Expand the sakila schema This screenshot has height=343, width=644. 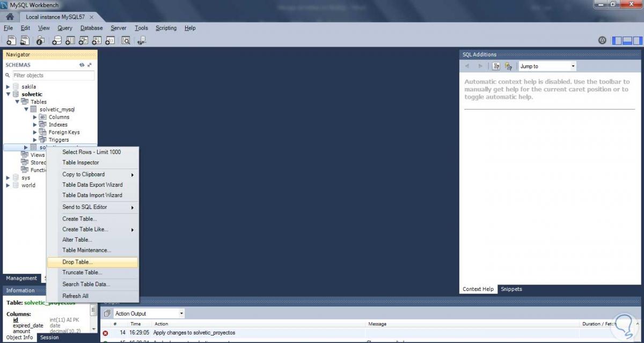pos(8,86)
